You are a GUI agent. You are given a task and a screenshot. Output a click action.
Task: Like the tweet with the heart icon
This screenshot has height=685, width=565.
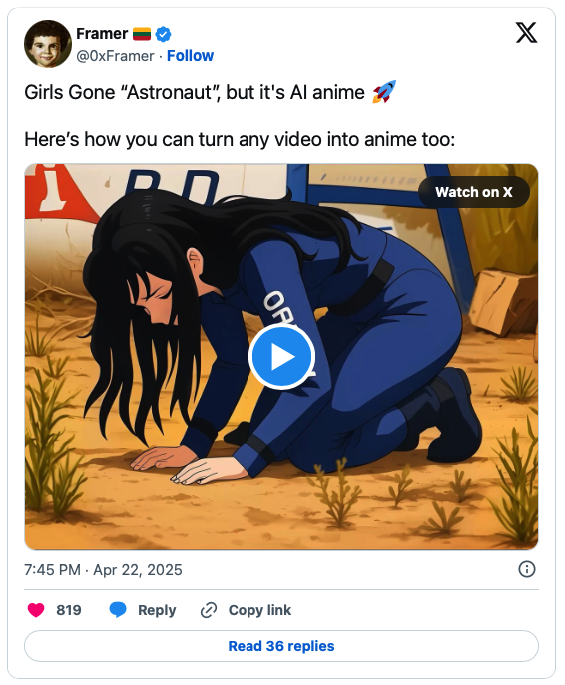(x=36, y=610)
